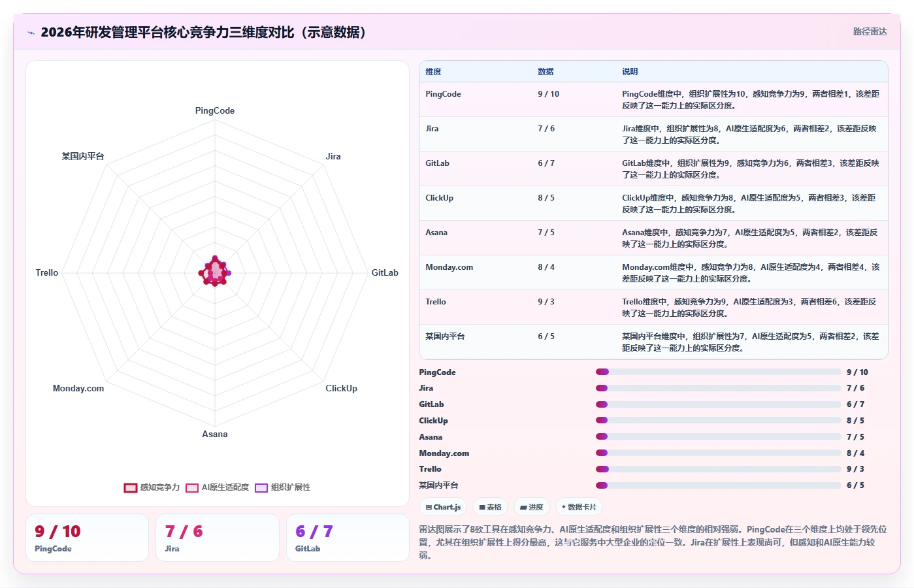
Task: Click the 某国内平台 progress bar
Action: (719, 485)
